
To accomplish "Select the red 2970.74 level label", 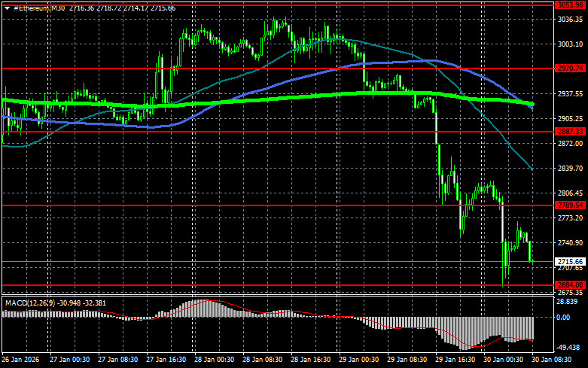I will click(x=570, y=68).
